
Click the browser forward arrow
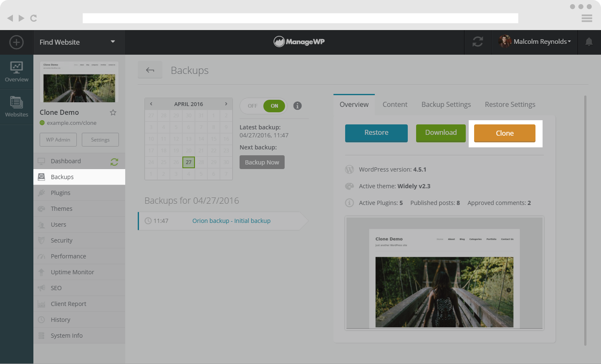21,18
